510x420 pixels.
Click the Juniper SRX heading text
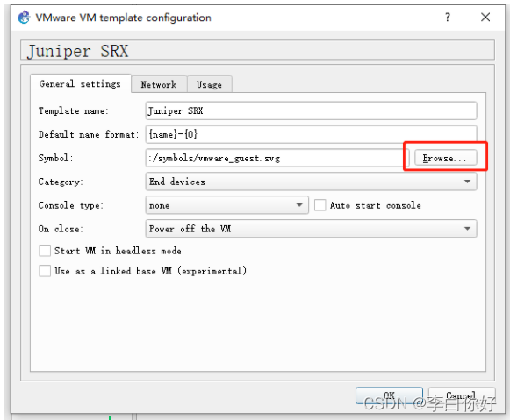(78, 51)
